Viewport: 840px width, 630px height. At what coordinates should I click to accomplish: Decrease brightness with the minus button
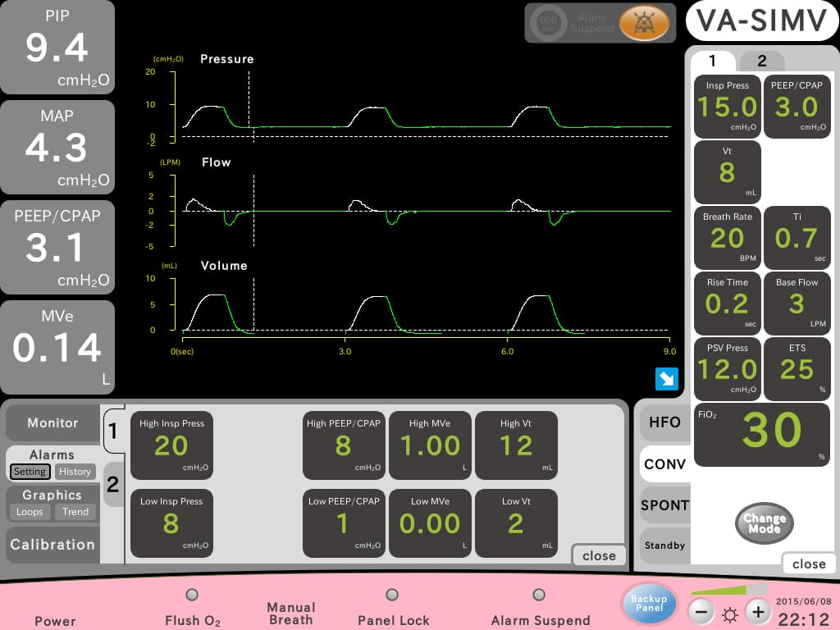coord(701,612)
